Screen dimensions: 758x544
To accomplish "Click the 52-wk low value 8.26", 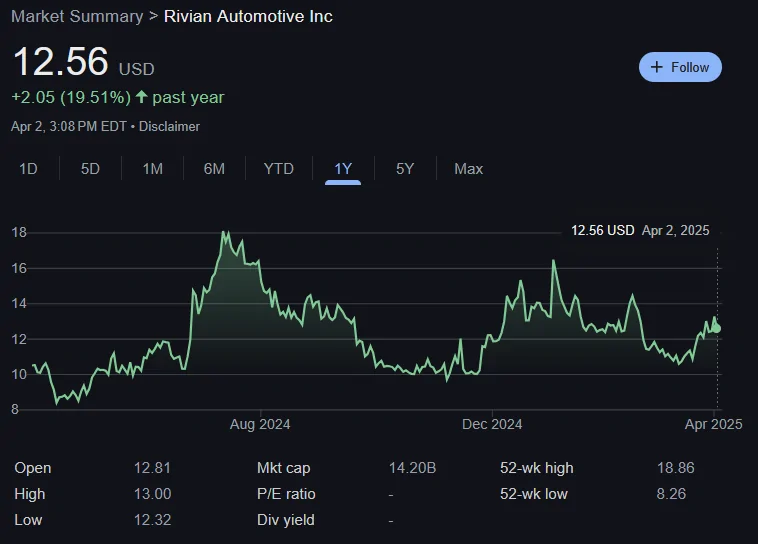I will point(671,494).
